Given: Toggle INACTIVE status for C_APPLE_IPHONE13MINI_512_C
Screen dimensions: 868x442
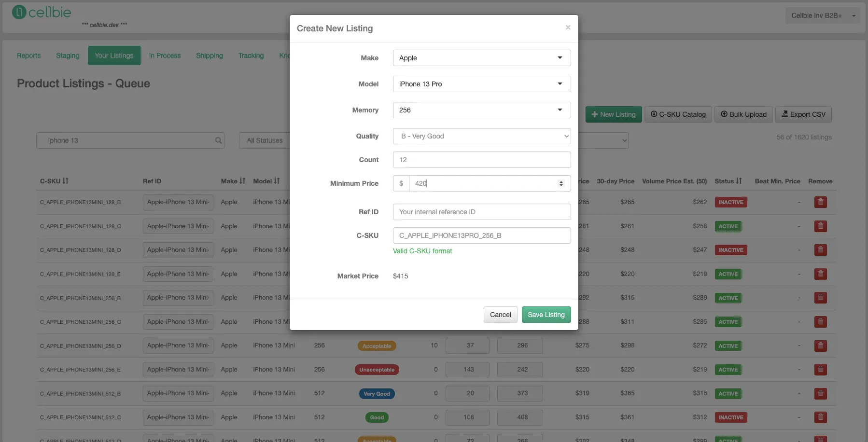Looking at the screenshot, I should [731, 417].
